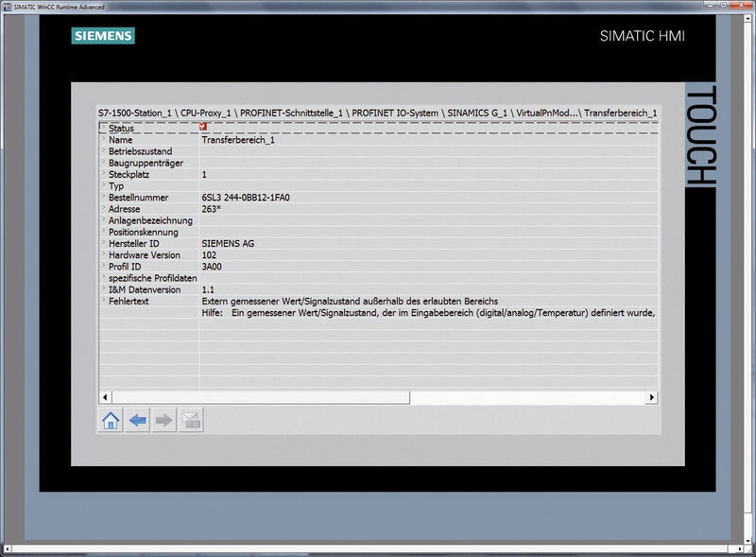The height and width of the screenshot is (557, 756).
Task: Click the window's right arrow at bottom
Action: tap(740, 548)
